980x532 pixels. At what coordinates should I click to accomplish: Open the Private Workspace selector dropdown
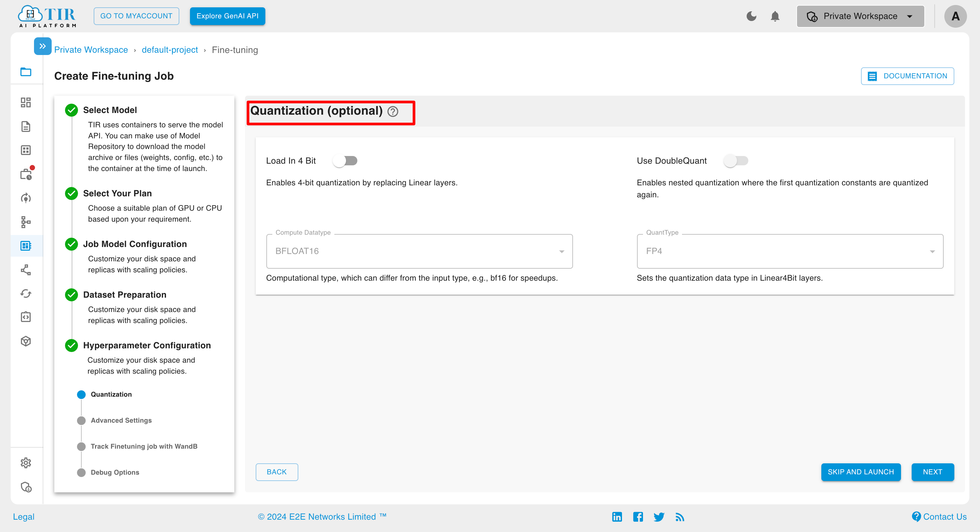point(860,16)
